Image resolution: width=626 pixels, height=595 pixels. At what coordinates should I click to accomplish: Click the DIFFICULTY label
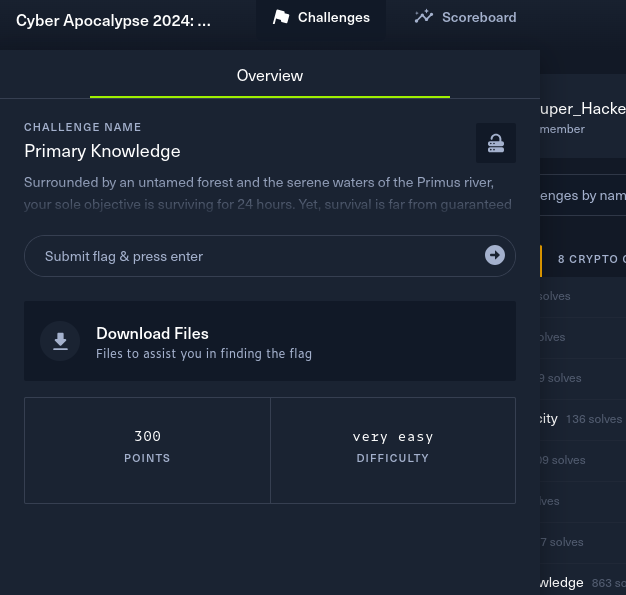click(393, 458)
